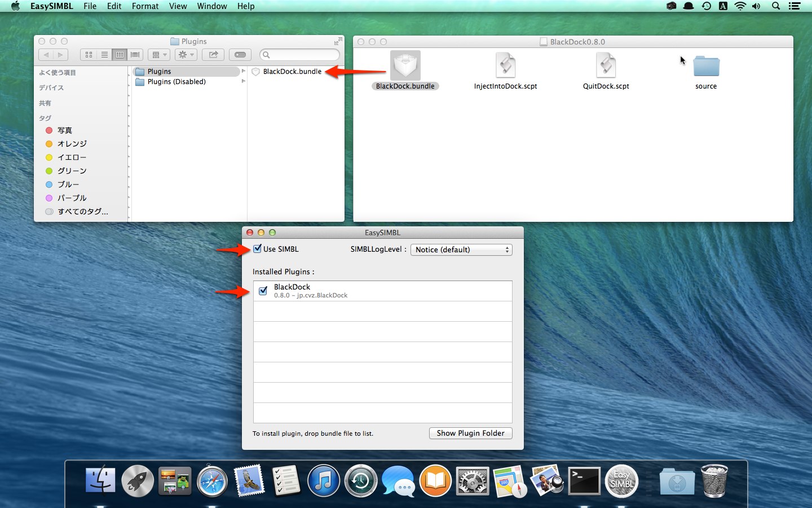The image size is (812, 508).
Task: Switch Plugins window to icon view
Action: click(89, 55)
